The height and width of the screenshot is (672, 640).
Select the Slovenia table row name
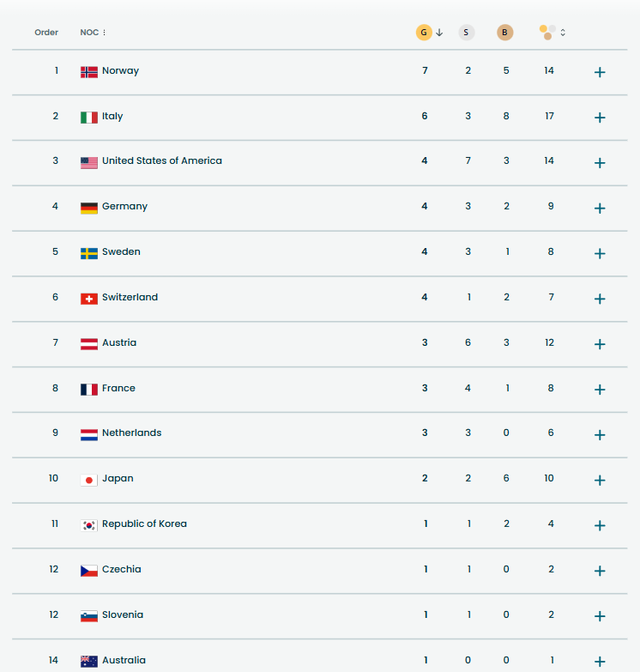click(122, 615)
